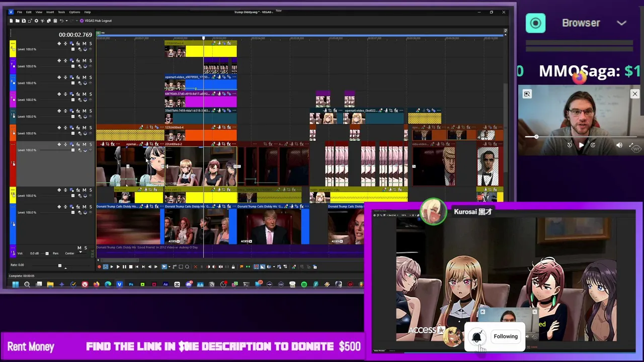Image resolution: width=644 pixels, height=362 pixels.
Task: Open Project Properties gear icon
Action: tap(36, 21)
